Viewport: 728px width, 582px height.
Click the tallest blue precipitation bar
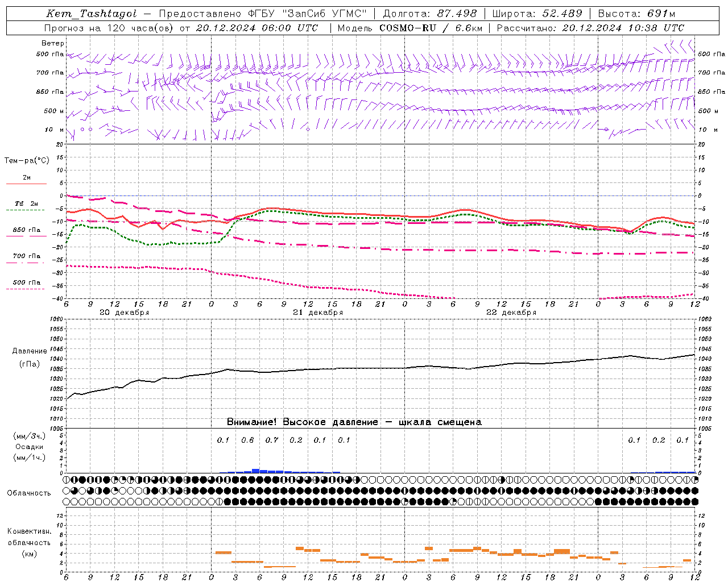256,471
